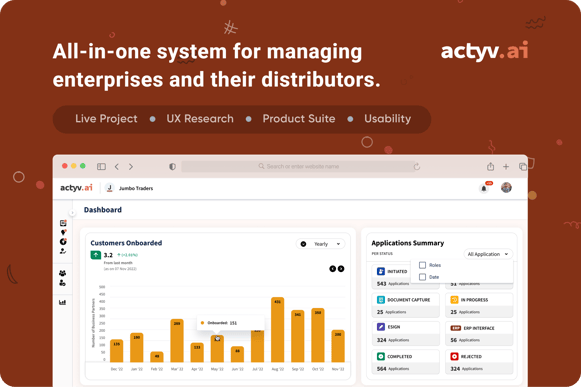The height and width of the screenshot is (387, 581).
Task: Click the Jumbo Traders J logo
Action: pyautogui.click(x=109, y=188)
